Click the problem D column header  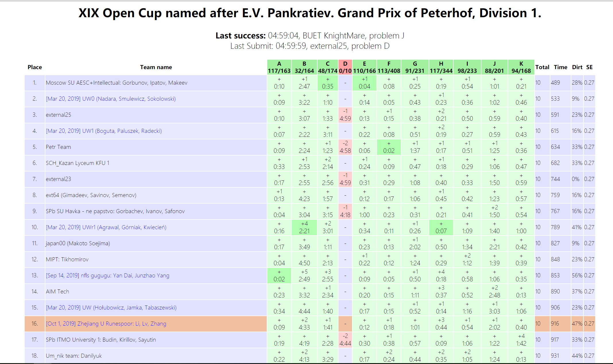coord(345,67)
